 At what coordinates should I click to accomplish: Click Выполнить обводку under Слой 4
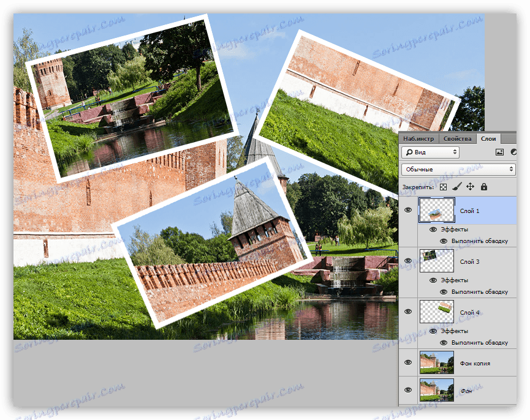tap(480, 343)
